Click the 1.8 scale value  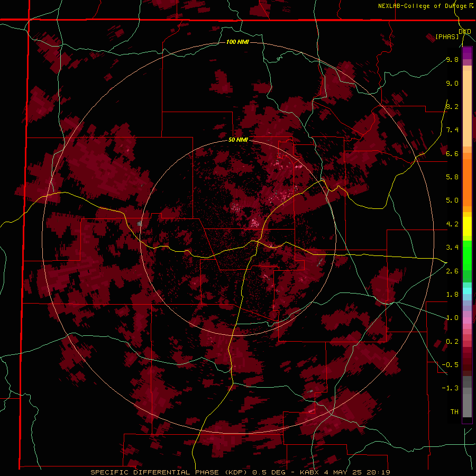(452, 295)
